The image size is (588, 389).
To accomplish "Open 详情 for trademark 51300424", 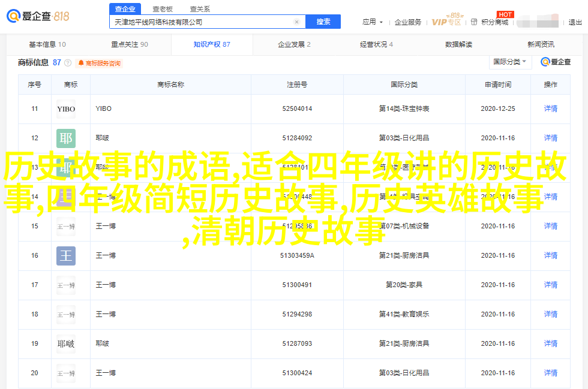I will tap(550, 373).
